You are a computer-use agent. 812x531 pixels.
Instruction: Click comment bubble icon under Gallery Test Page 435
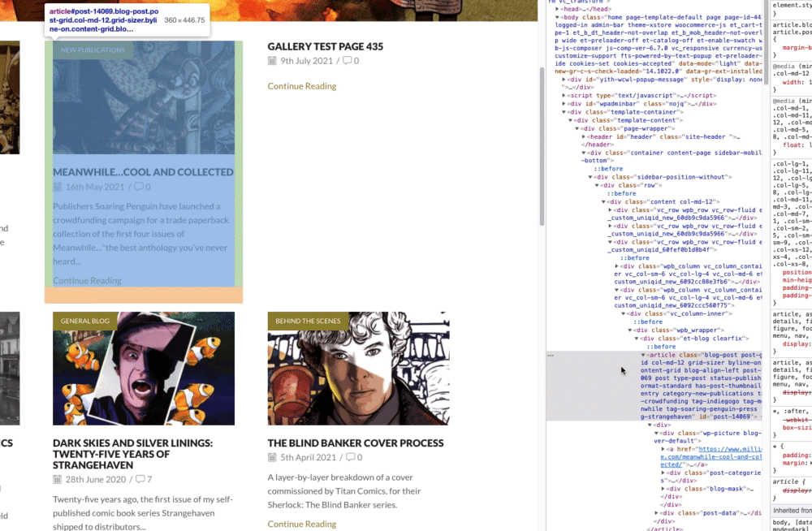coord(347,61)
